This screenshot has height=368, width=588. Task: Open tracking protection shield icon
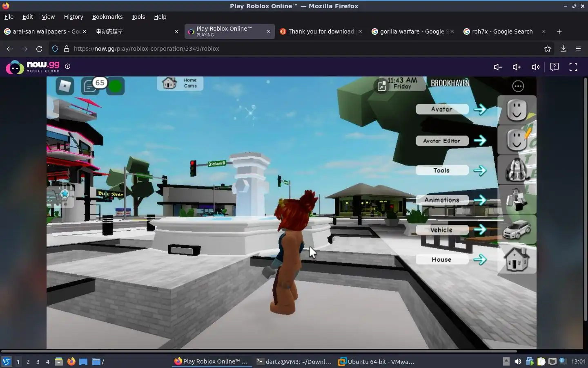pos(55,49)
